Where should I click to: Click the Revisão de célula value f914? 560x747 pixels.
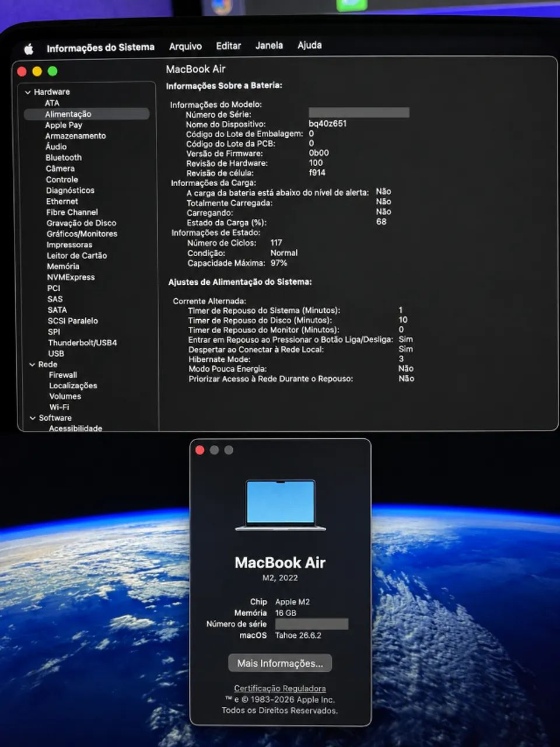317,173
